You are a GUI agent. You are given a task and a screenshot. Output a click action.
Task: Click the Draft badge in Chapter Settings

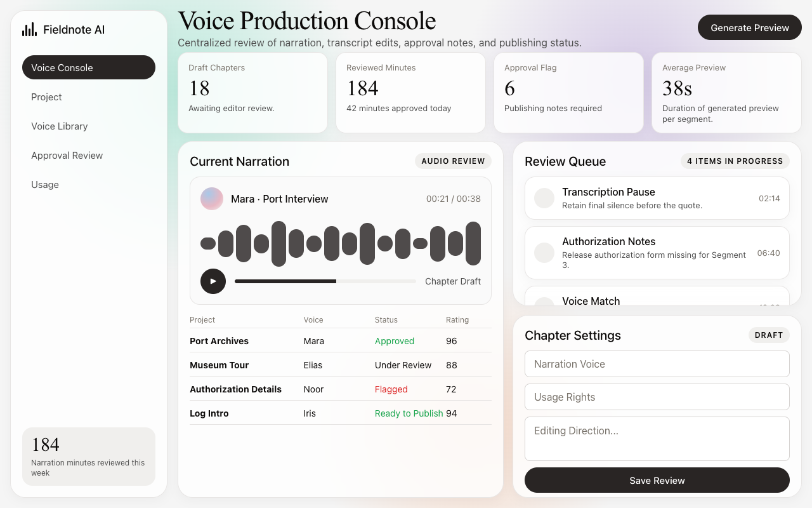coord(769,335)
